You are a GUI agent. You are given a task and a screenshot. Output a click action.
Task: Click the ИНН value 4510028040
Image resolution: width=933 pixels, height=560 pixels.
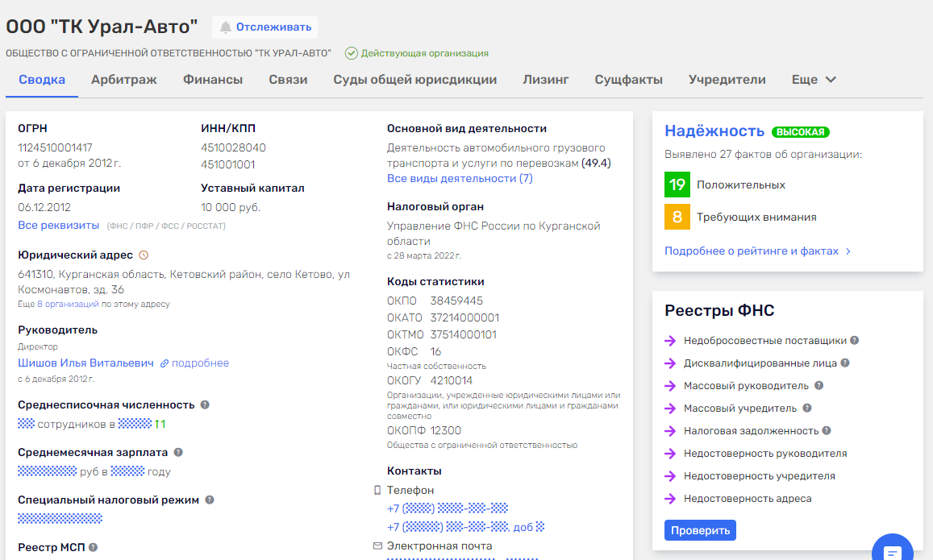(x=233, y=147)
